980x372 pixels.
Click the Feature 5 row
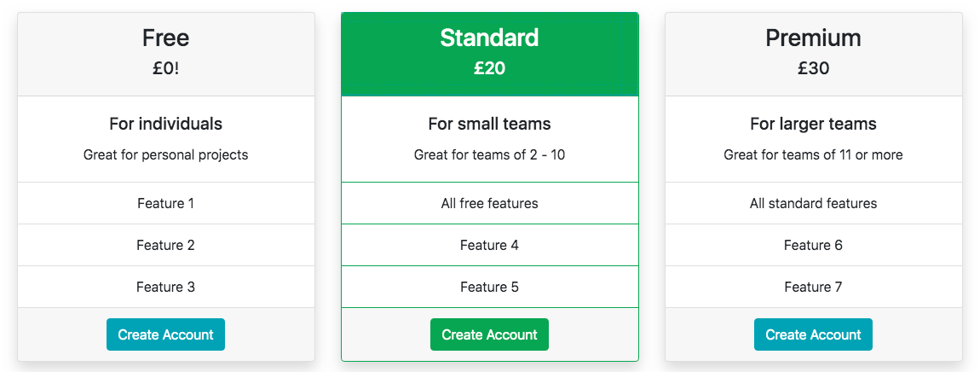point(489,287)
